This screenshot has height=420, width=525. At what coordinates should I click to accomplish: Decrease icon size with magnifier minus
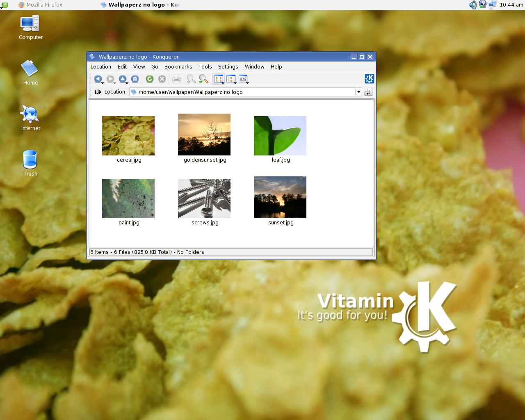pos(203,79)
